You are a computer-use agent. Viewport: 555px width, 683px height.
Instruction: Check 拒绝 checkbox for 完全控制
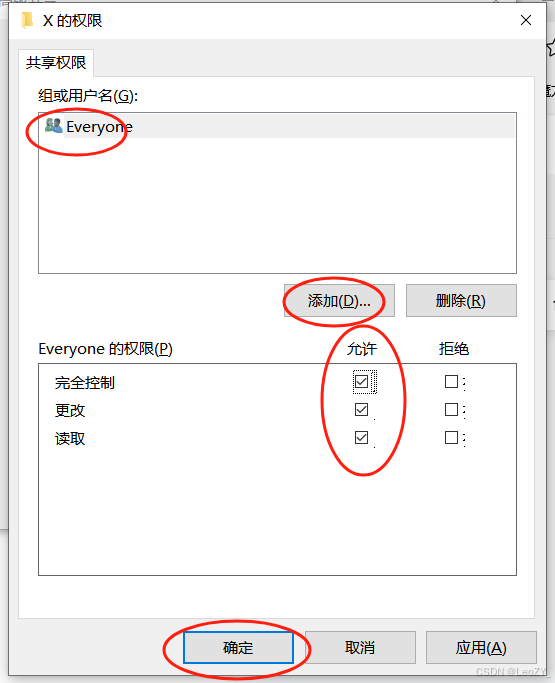[451, 382]
